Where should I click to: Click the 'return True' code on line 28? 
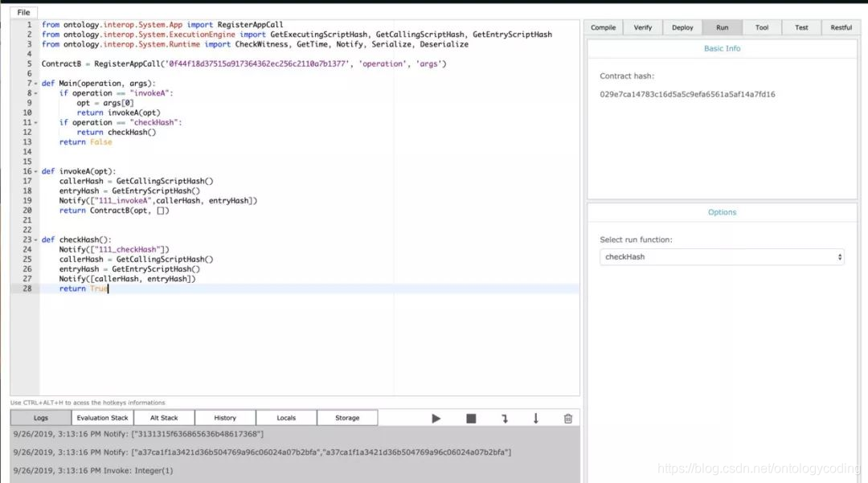(x=84, y=289)
